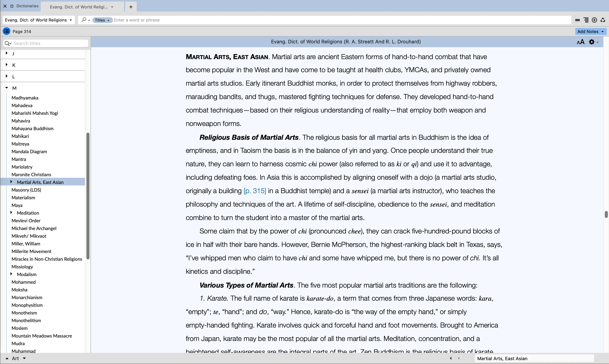This screenshot has width=609, height=364.
Task: Click the up triangle beside Art
Action: click(7, 358)
